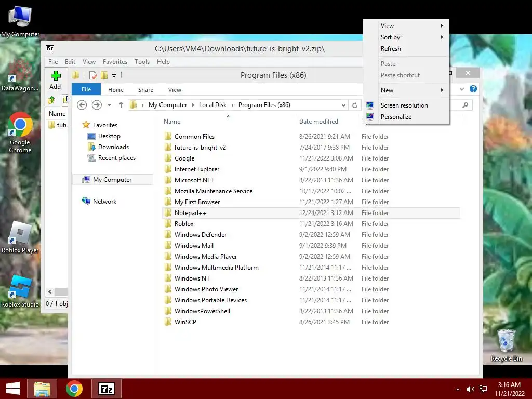The height and width of the screenshot is (399, 532).
Task: Click New folder icon in quick access toolbar
Action: click(x=104, y=75)
